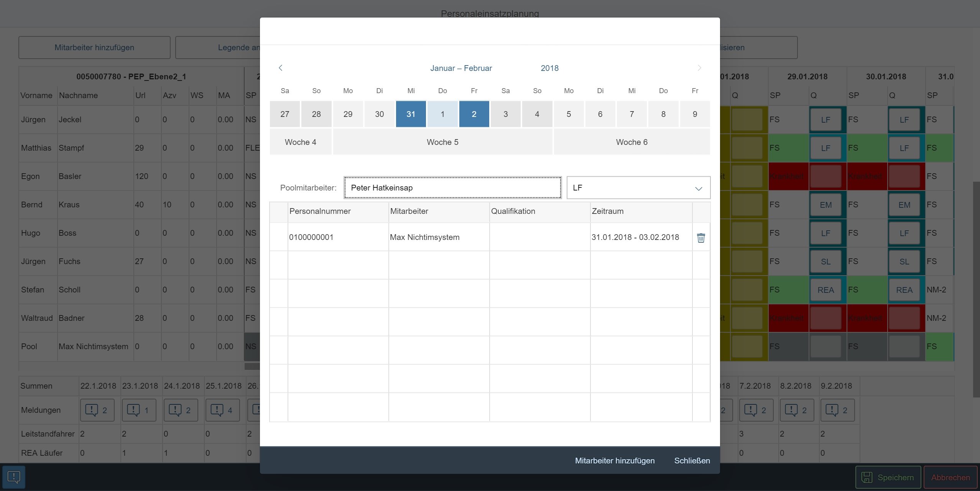980x491 pixels.
Task: Open year picker 2018
Action: click(549, 68)
